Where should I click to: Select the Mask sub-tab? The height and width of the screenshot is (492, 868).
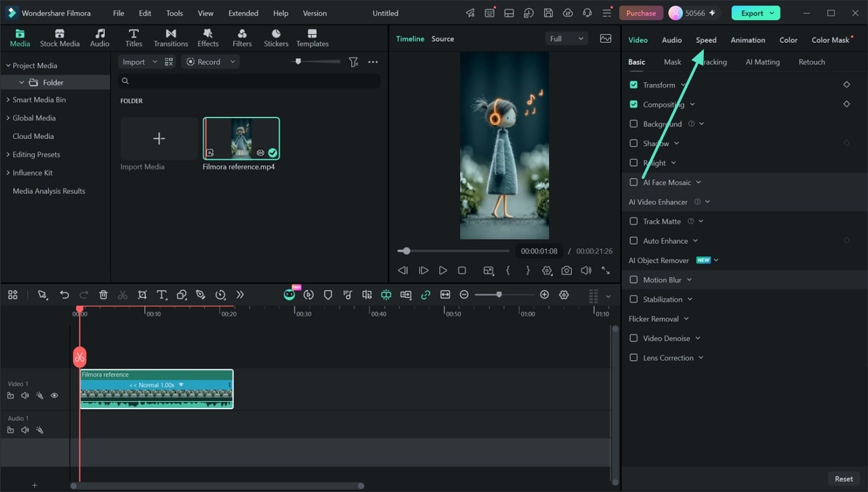click(672, 62)
